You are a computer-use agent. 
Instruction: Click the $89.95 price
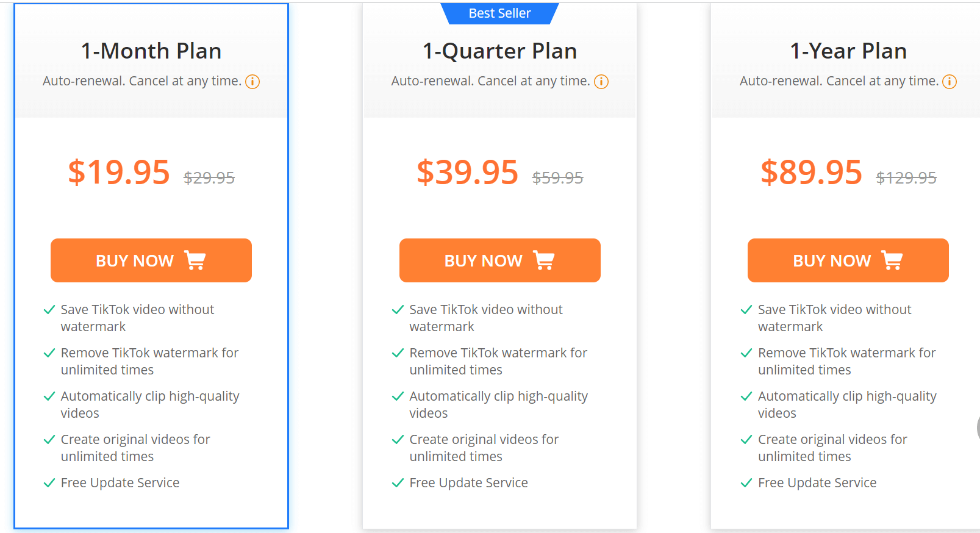811,172
